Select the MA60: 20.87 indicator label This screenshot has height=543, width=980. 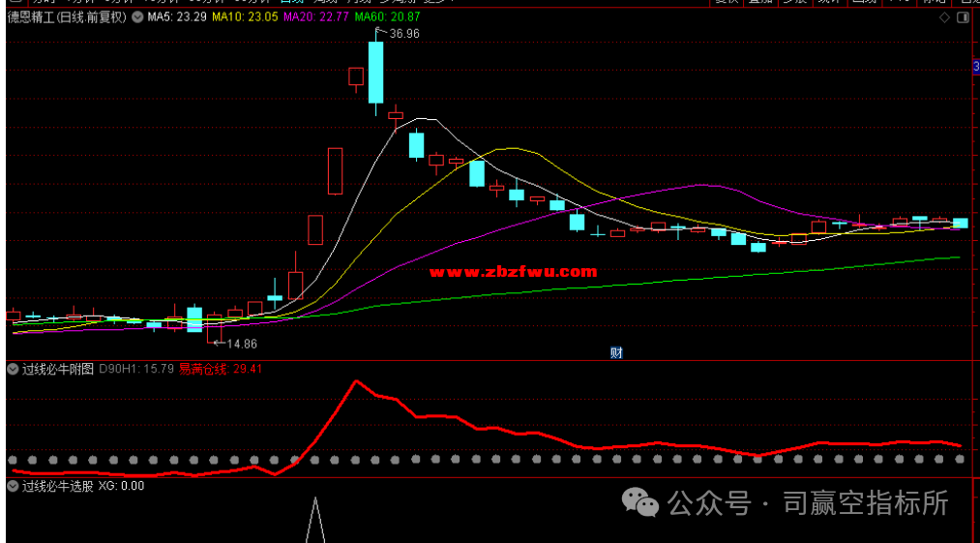pyautogui.click(x=387, y=18)
